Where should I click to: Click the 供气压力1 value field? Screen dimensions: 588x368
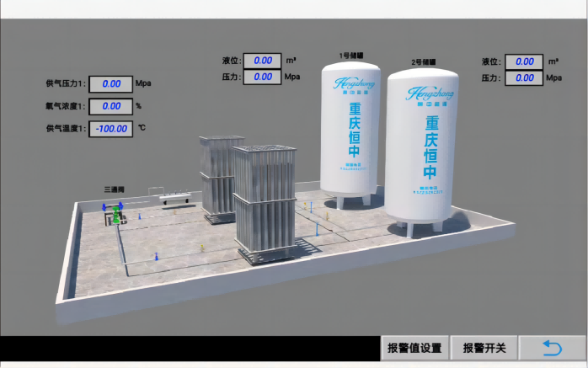pyautogui.click(x=111, y=84)
